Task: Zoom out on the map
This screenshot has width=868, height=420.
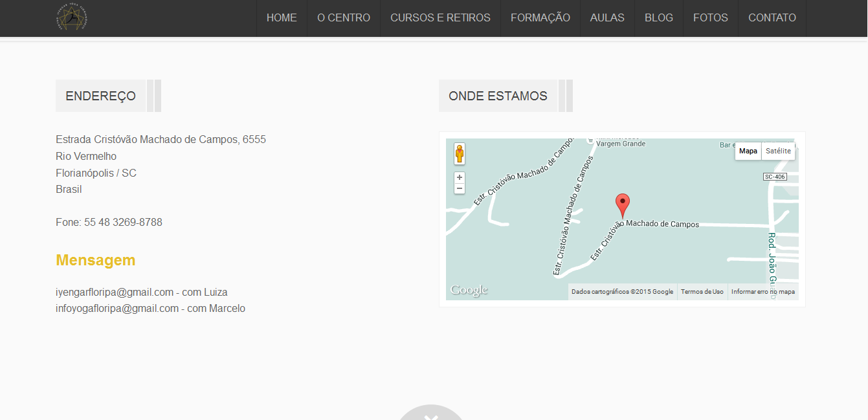Action: (x=460, y=188)
